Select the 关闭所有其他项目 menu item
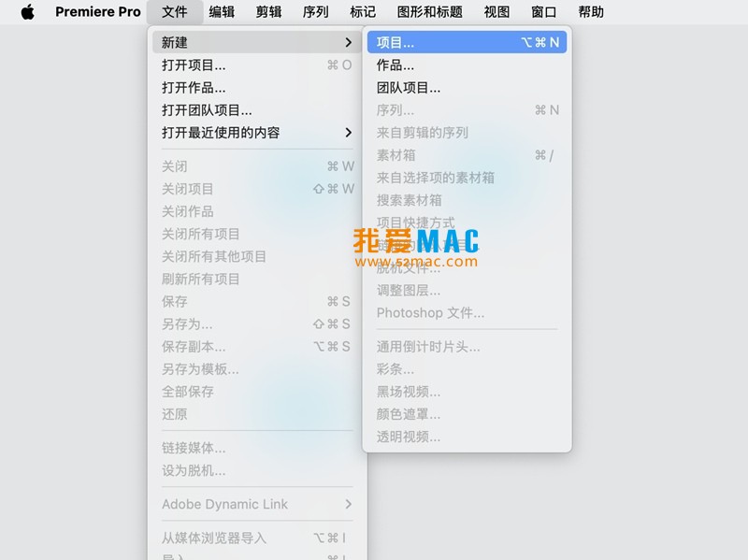Image resolution: width=748 pixels, height=560 pixels. pos(257,256)
